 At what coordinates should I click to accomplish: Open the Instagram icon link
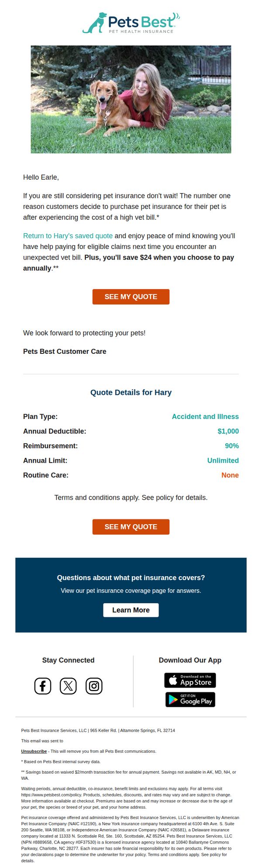click(x=94, y=686)
